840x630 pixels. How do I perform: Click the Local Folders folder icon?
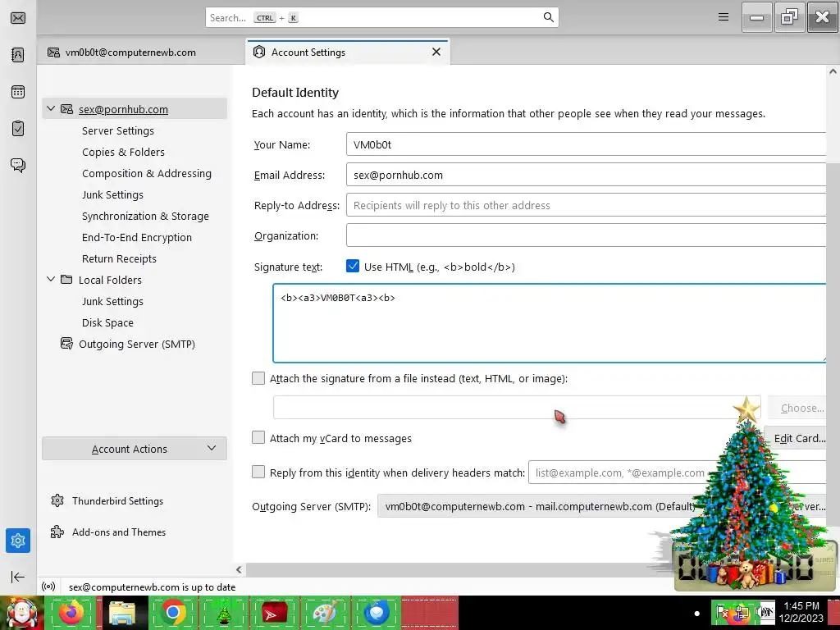pyautogui.click(x=66, y=280)
